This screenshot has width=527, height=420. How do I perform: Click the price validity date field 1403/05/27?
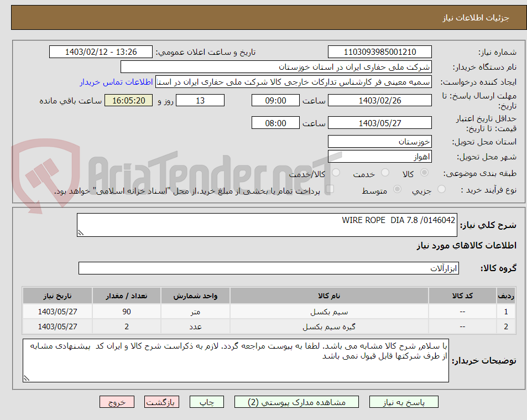coord(380,123)
